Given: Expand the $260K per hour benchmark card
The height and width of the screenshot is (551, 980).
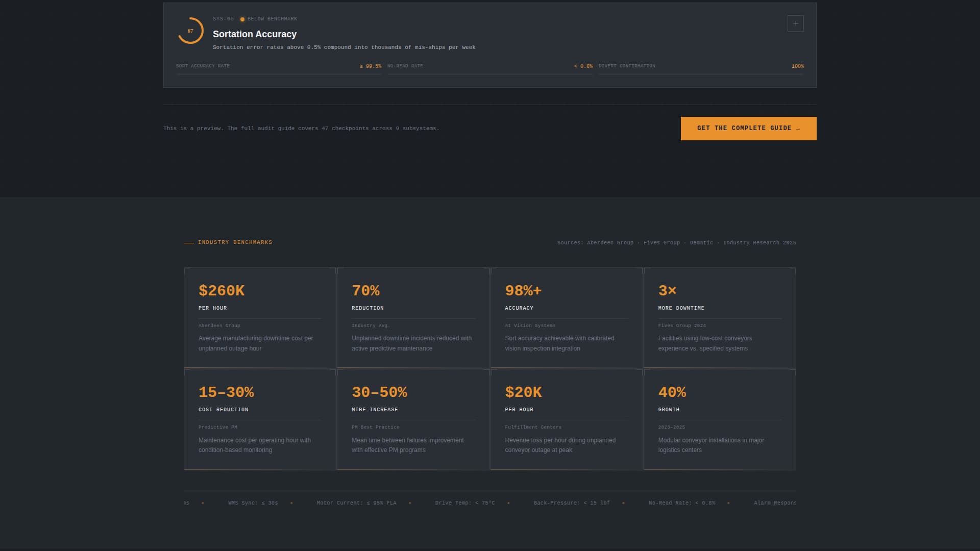Looking at the screenshot, I should [259, 317].
